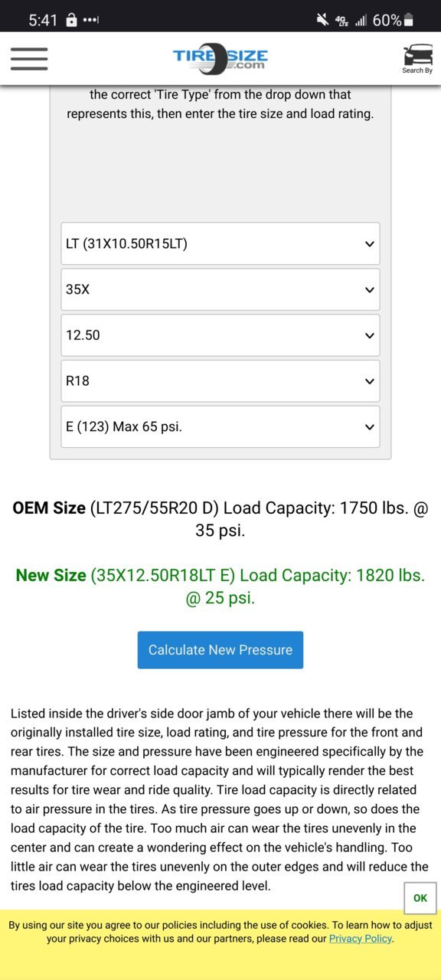Tap the muted sound status icon
This screenshot has width=441, height=980.
[x=322, y=20]
